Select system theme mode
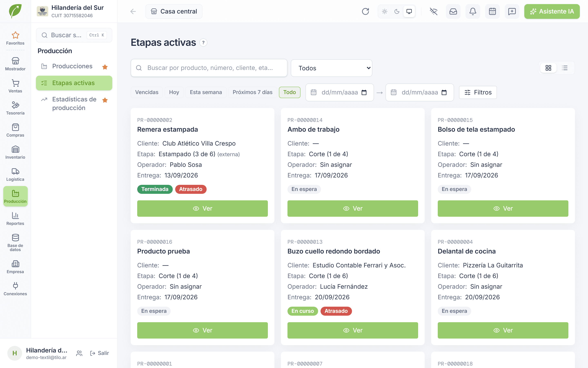 tap(409, 11)
